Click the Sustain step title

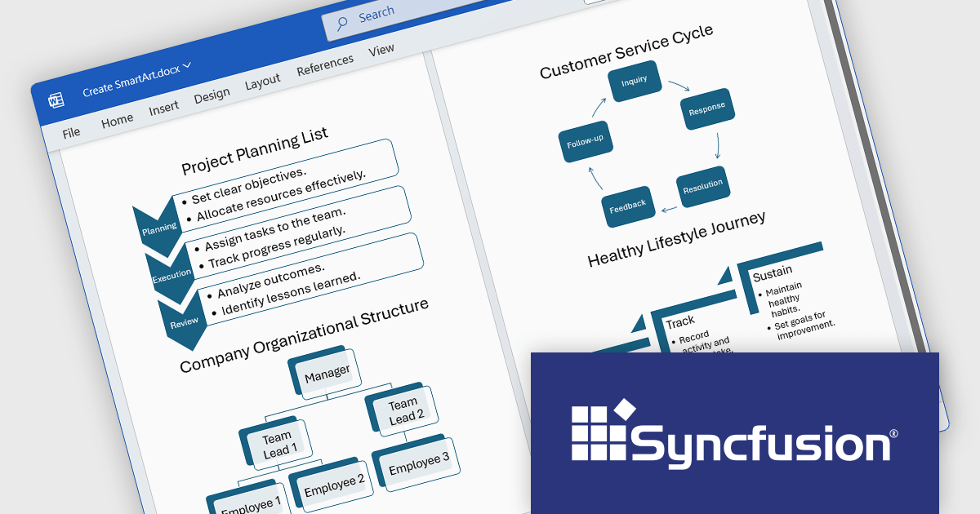click(x=772, y=273)
